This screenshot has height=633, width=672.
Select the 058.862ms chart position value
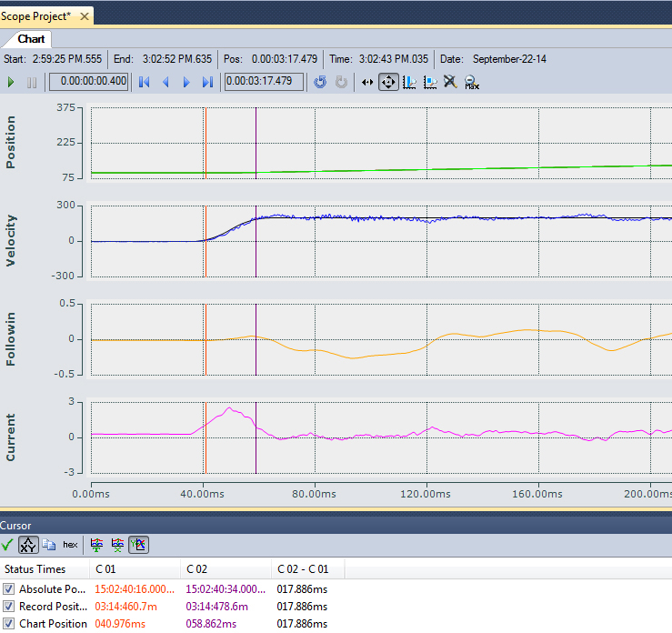coord(211,624)
